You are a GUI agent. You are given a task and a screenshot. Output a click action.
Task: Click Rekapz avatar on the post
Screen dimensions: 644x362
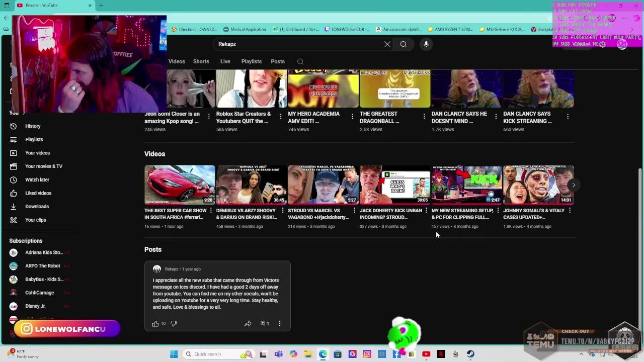tap(157, 269)
